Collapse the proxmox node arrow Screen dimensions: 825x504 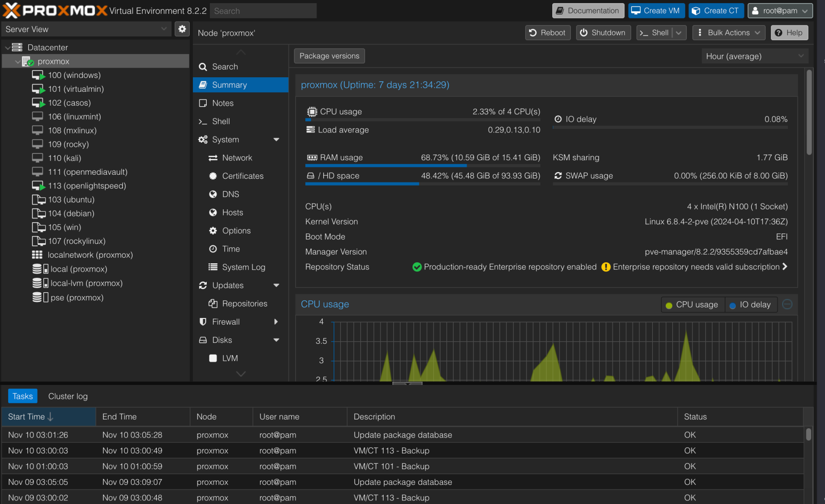[x=18, y=61]
